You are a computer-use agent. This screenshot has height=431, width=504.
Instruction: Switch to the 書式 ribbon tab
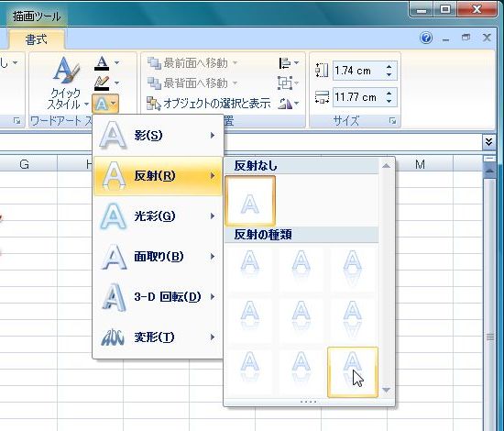(36, 39)
